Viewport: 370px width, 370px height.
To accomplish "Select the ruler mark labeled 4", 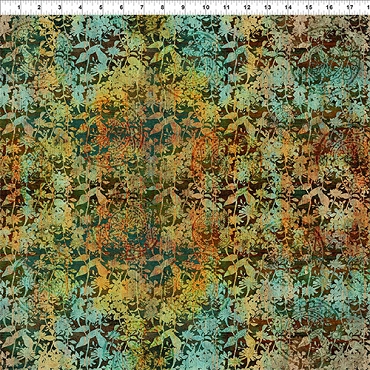I will [x=80, y=7].
